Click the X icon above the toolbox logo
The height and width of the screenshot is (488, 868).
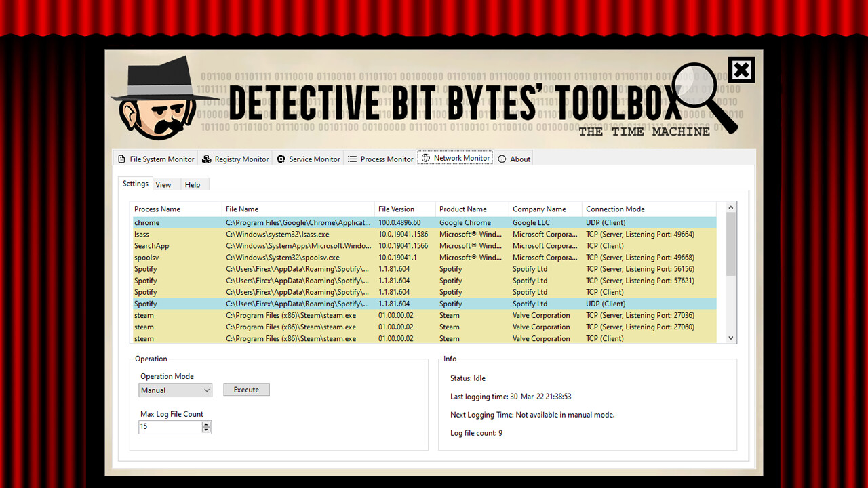click(x=741, y=69)
